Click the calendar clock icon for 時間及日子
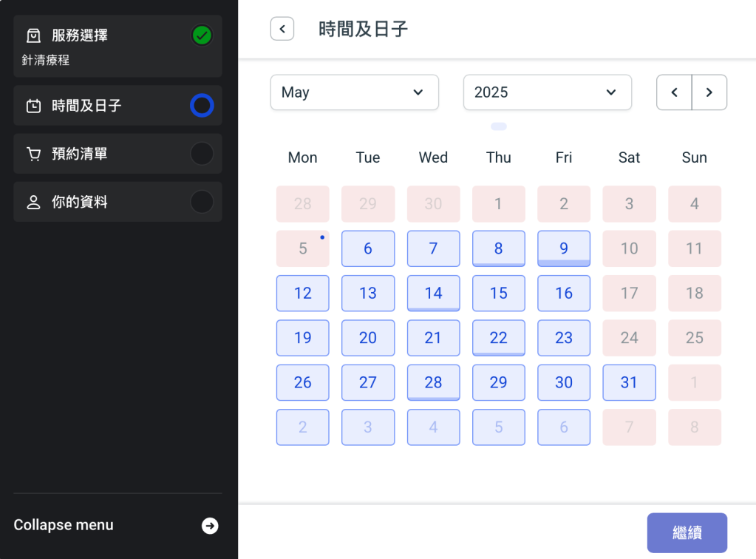This screenshot has height=559, width=756. tap(33, 106)
